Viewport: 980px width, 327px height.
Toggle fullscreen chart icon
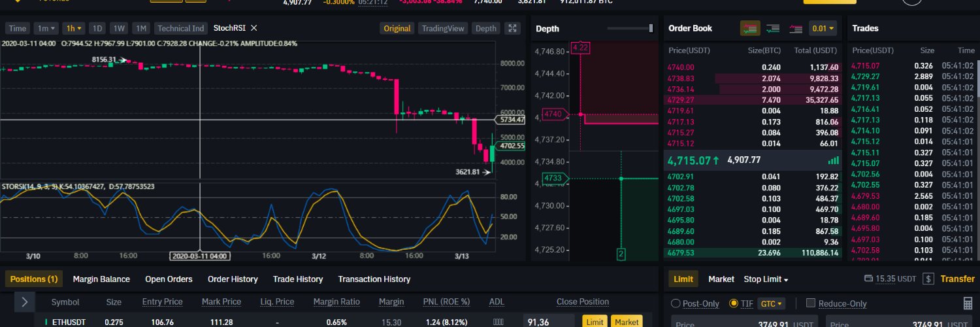(x=513, y=28)
